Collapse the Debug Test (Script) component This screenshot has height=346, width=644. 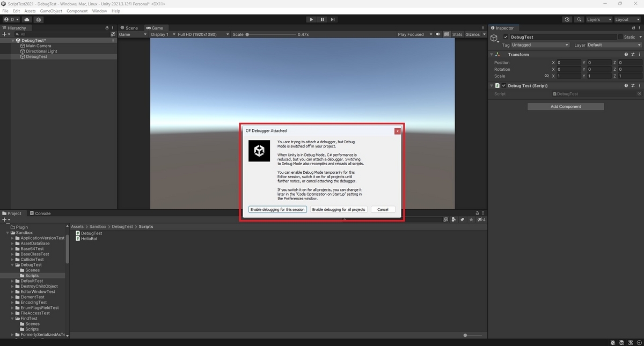click(x=492, y=86)
